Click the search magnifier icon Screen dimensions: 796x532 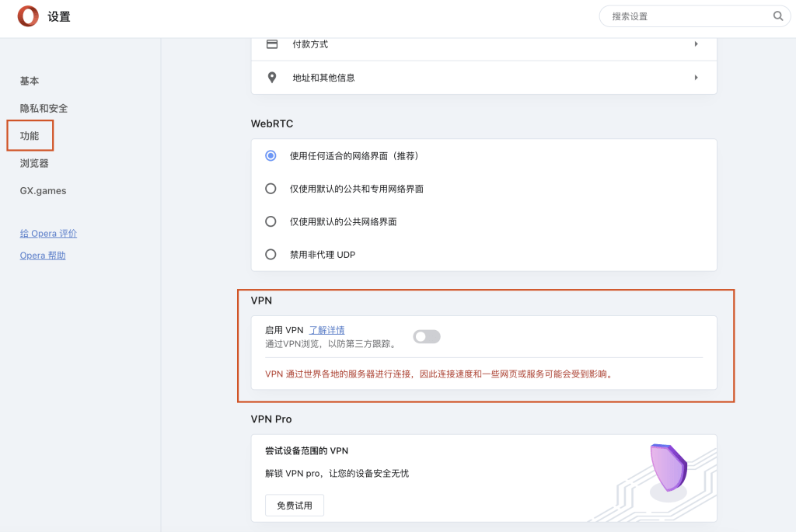777,16
